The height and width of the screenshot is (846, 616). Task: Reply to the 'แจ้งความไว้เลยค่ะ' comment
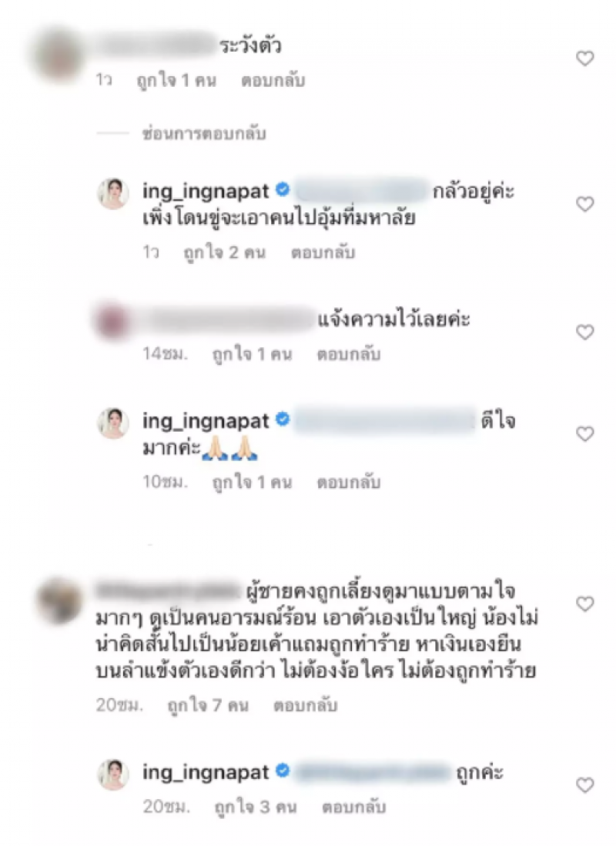pos(348,354)
